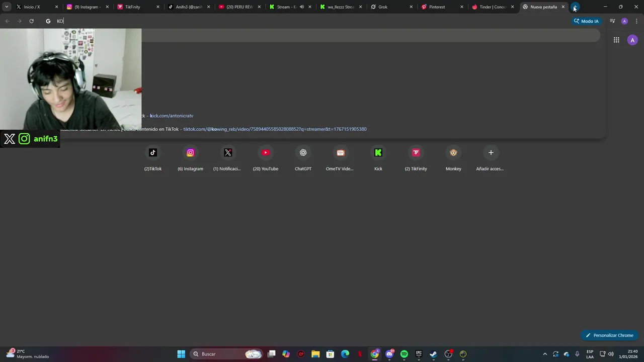Open the OmeTV Video shortcut tile

tap(341, 158)
